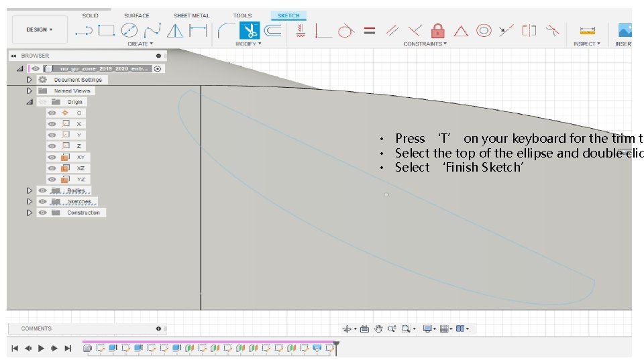Show the hidden Origin folder
644x362 pixels.
click(43, 102)
